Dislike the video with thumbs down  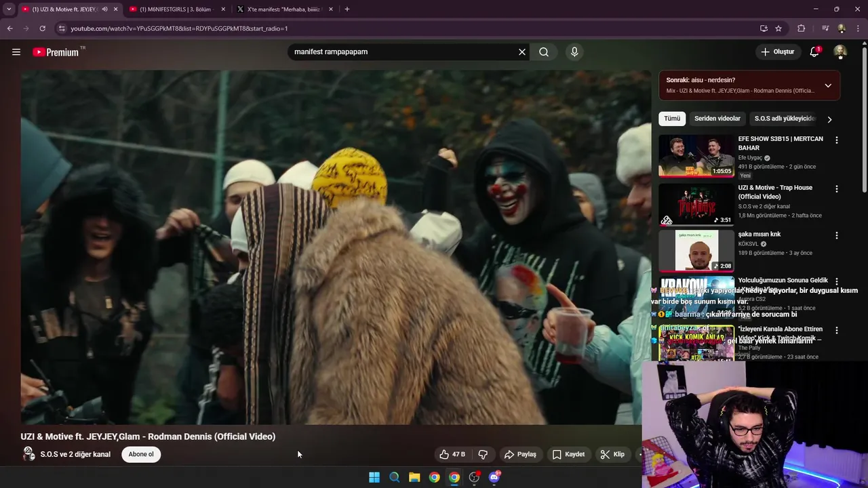[x=483, y=454]
